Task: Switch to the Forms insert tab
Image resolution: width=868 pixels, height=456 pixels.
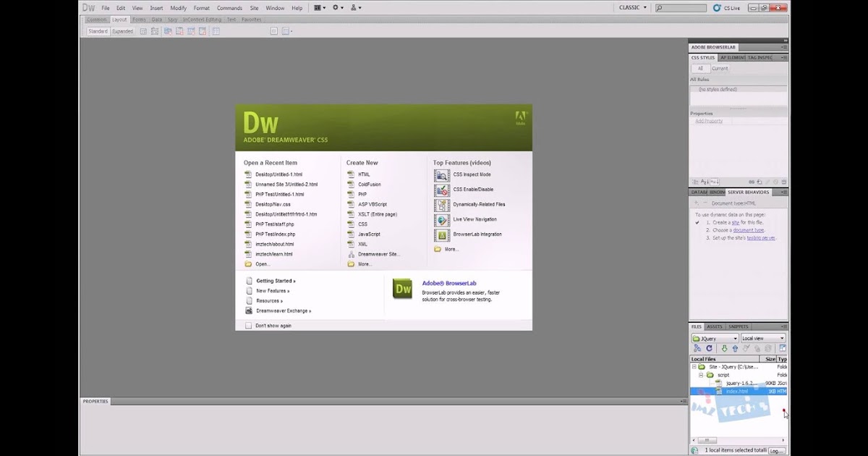Action: point(139,20)
